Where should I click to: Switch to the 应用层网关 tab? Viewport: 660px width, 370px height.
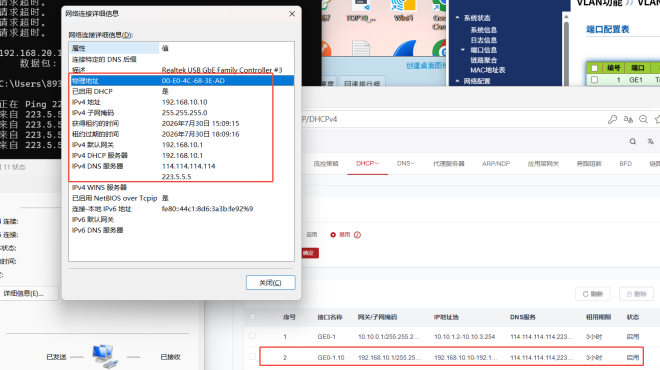[543, 164]
